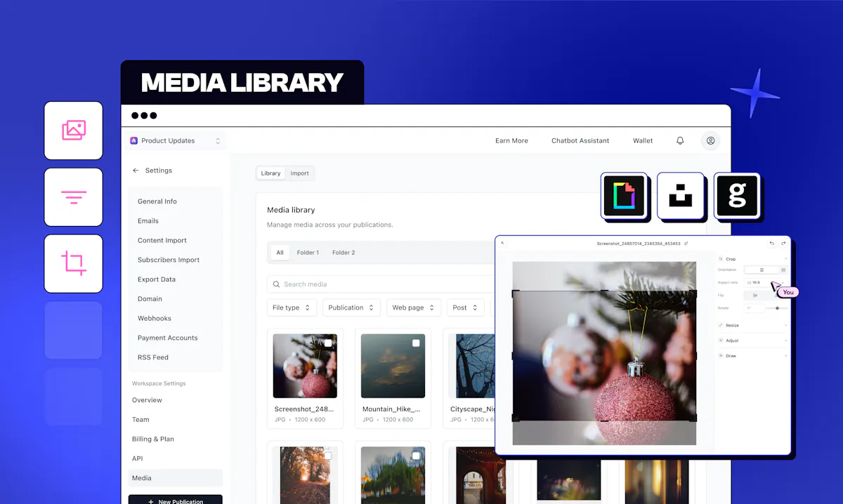Viewport: 843px width, 504px height.
Task: Open the Post filter dropdown
Action: 466,307
